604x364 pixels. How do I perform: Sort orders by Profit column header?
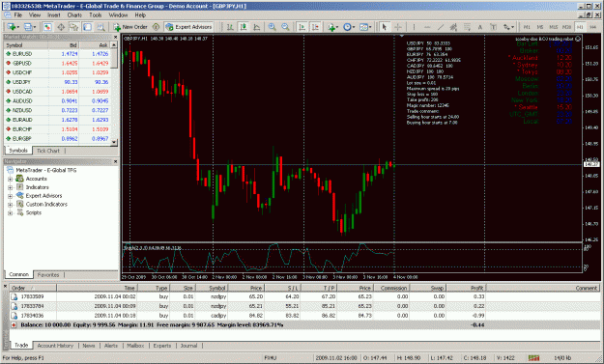467,288
